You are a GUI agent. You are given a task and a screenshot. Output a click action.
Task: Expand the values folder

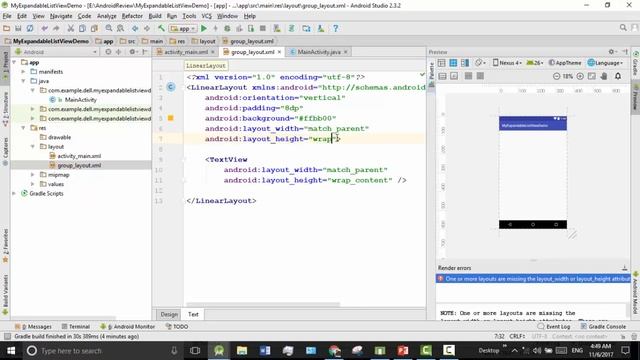33,184
